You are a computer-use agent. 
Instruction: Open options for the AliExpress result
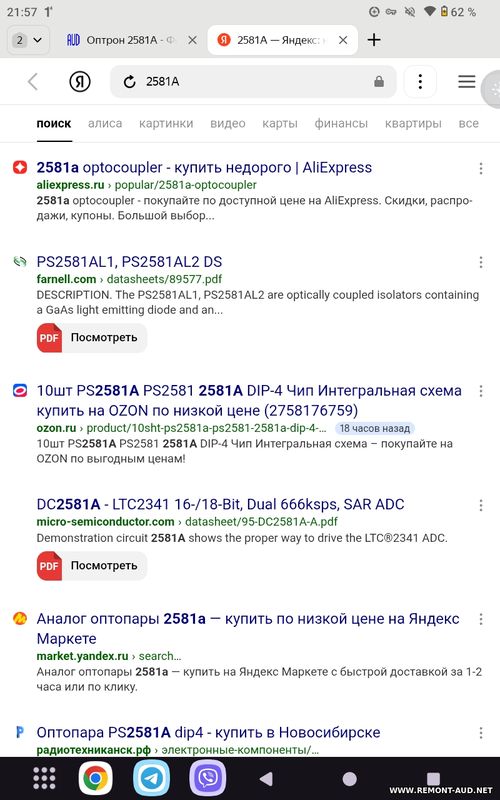click(x=481, y=168)
